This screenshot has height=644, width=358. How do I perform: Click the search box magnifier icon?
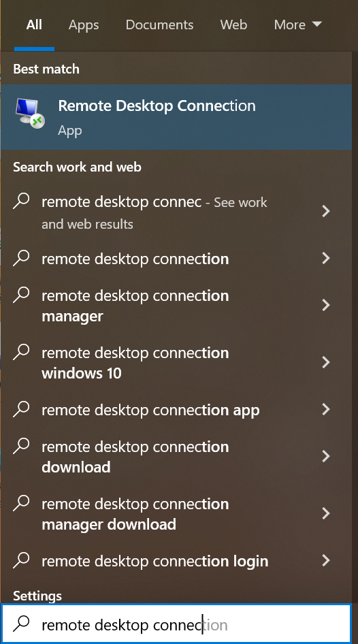tap(21, 624)
